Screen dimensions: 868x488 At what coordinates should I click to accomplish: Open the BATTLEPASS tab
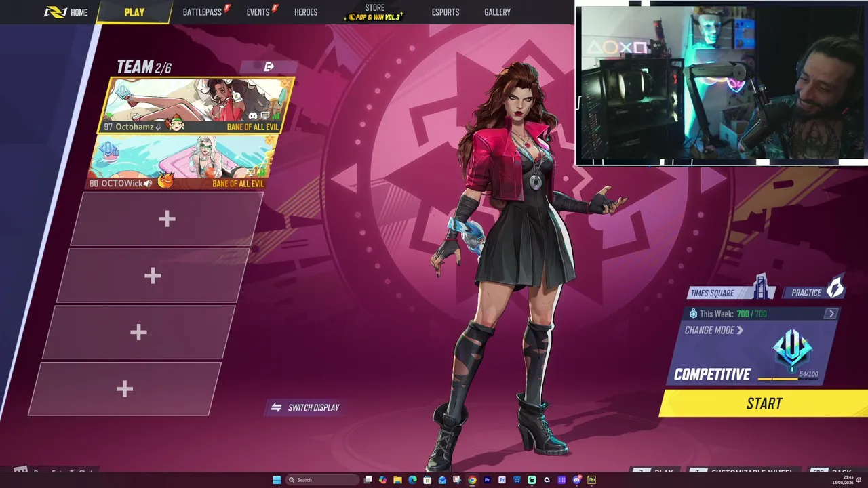[202, 12]
